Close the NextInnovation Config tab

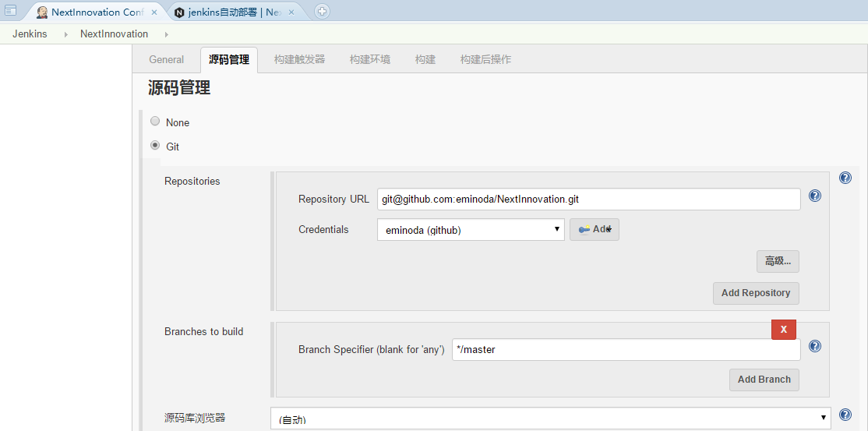click(x=154, y=12)
